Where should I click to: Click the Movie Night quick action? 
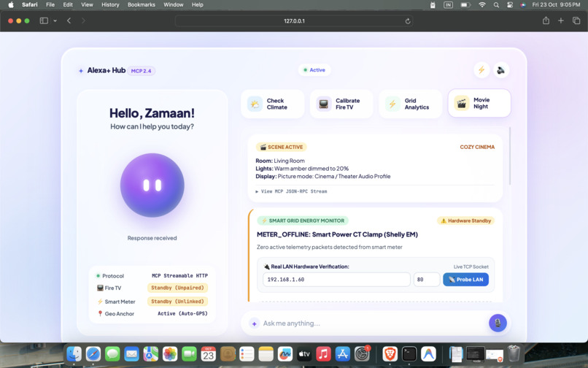click(479, 103)
